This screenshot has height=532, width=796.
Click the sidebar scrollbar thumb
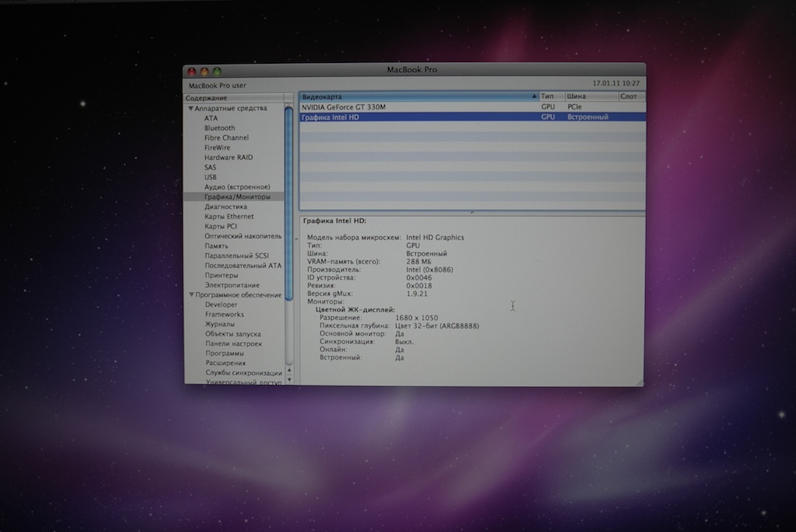pyautogui.click(x=289, y=203)
